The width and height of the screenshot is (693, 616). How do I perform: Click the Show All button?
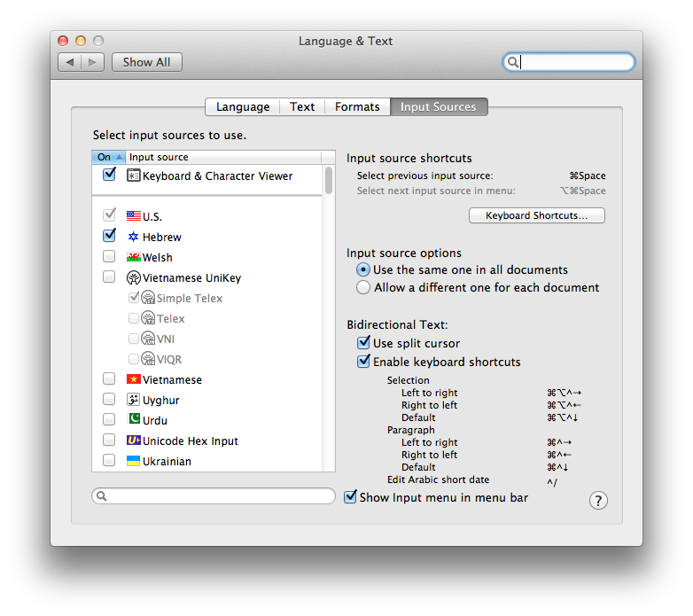(147, 62)
